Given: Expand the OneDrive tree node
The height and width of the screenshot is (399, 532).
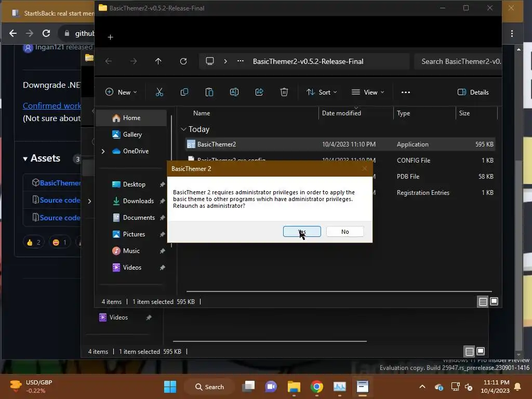Looking at the screenshot, I should point(103,151).
